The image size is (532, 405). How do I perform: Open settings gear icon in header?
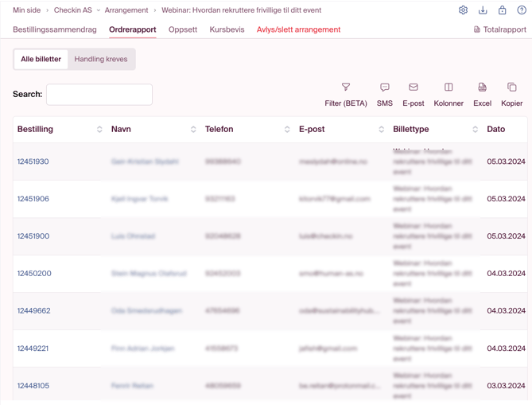463,10
